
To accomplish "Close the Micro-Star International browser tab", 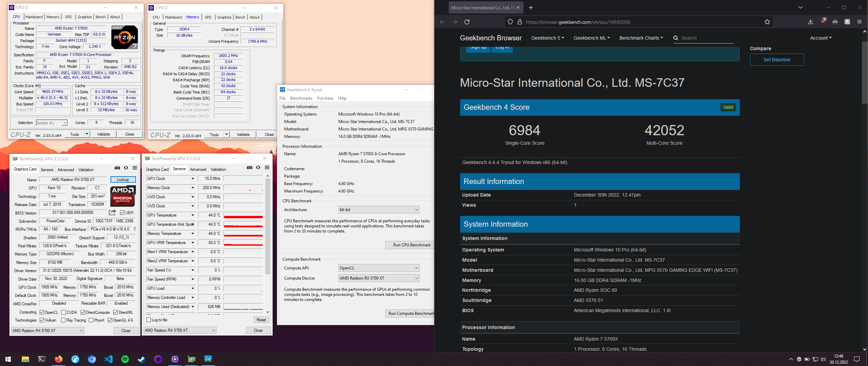I will pyautogui.click(x=518, y=7).
